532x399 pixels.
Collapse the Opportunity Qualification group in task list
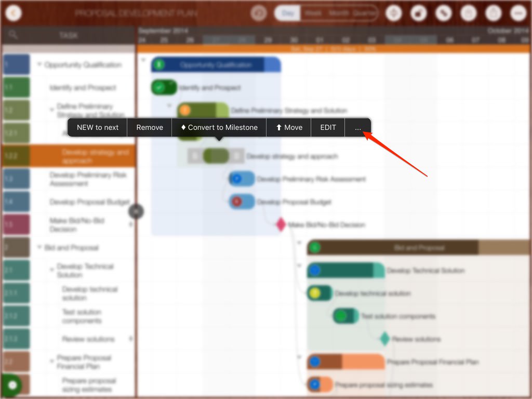39,65
